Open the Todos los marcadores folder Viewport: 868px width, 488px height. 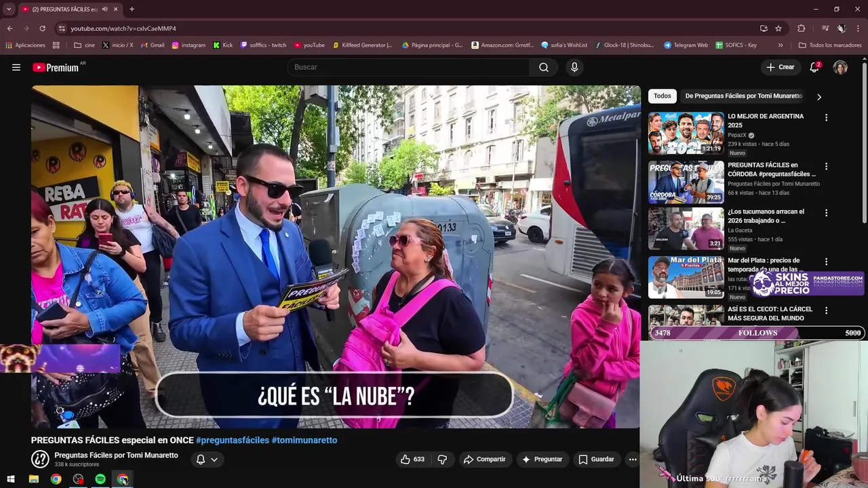[830, 45]
